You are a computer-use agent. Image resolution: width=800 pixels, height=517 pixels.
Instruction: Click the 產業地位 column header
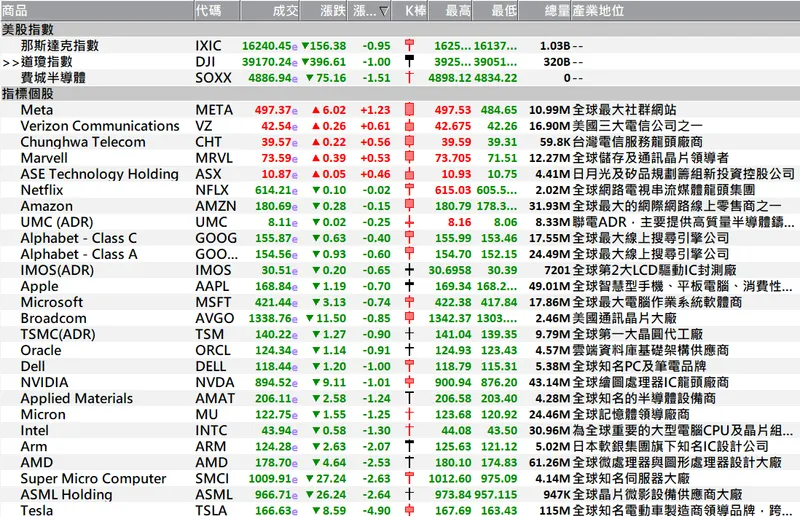(685, 11)
